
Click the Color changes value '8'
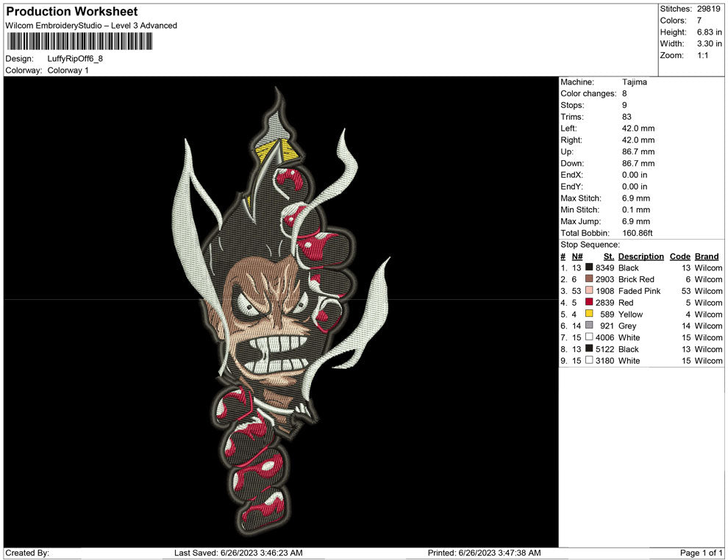(x=624, y=94)
